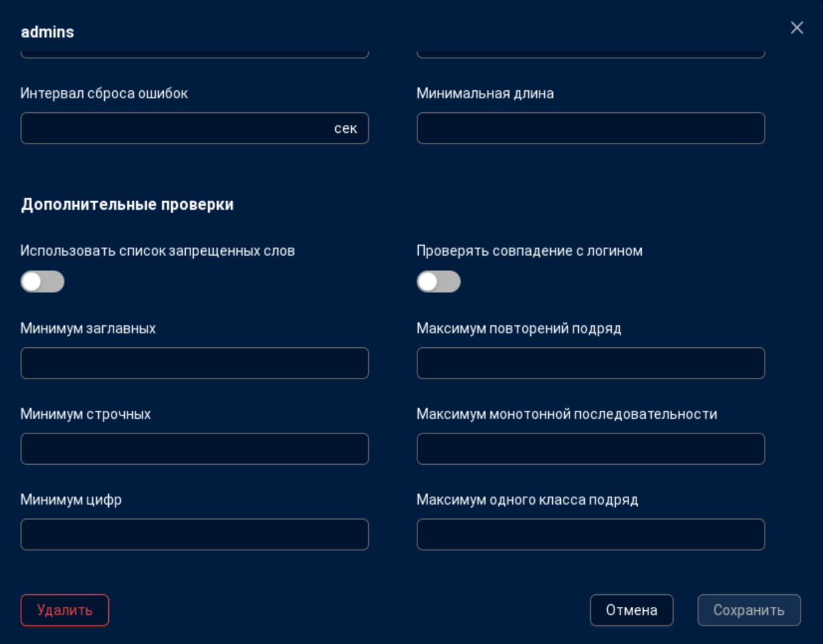Close the admins dialog with the X icon

pyautogui.click(x=796, y=28)
